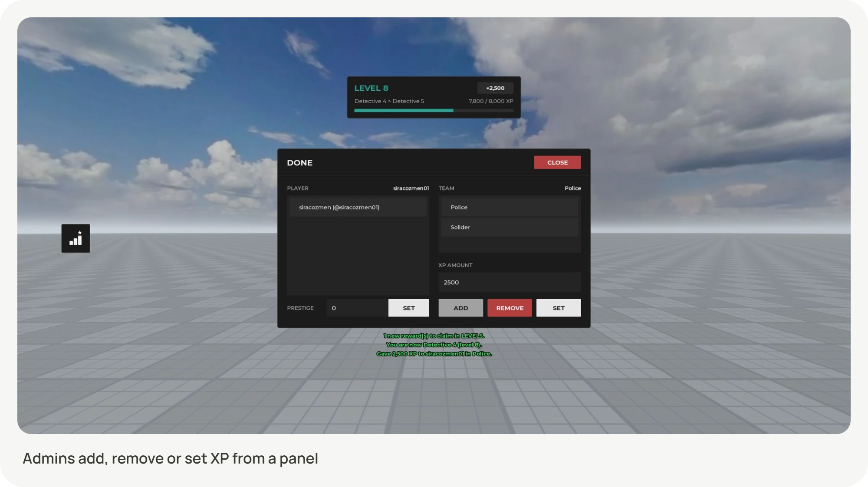Click the XP AMOUNT label
Screen dimensions: 868x487
click(x=455, y=265)
